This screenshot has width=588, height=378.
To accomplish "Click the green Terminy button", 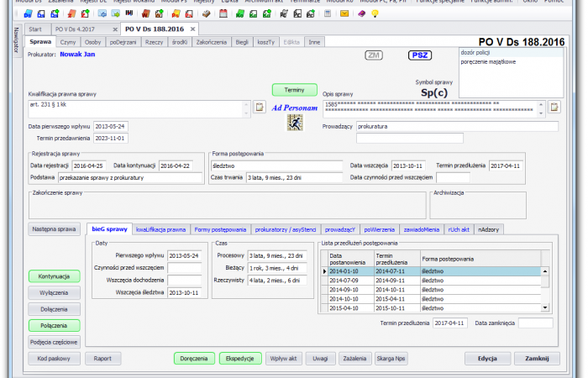I will (x=294, y=90).
